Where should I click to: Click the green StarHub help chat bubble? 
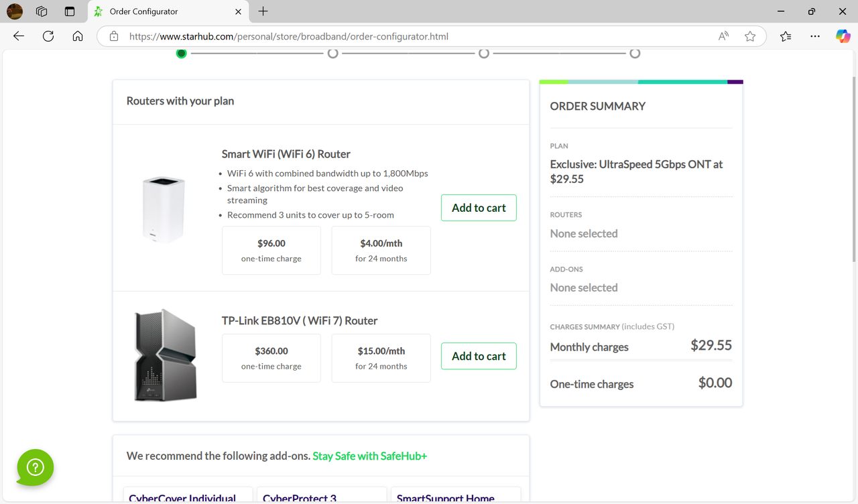point(35,467)
